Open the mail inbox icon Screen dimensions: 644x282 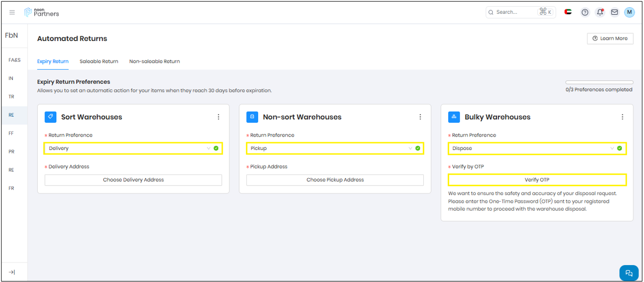coord(614,12)
